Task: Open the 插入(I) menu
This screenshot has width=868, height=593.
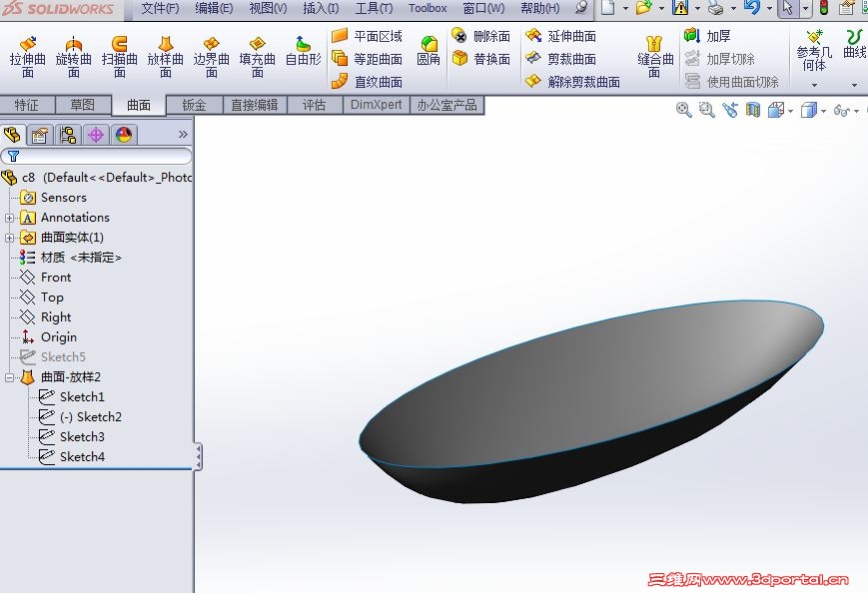Action: point(321,8)
